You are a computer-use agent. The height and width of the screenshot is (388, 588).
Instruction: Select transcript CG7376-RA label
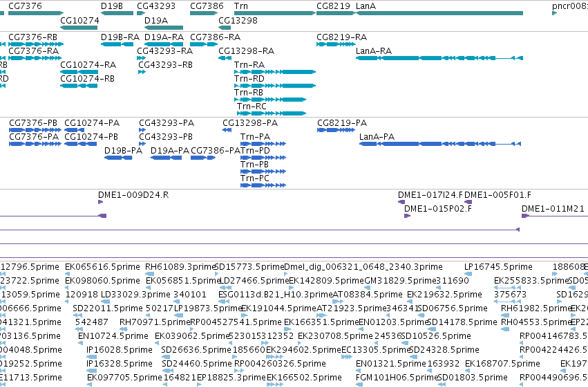(x=33, y=51)
